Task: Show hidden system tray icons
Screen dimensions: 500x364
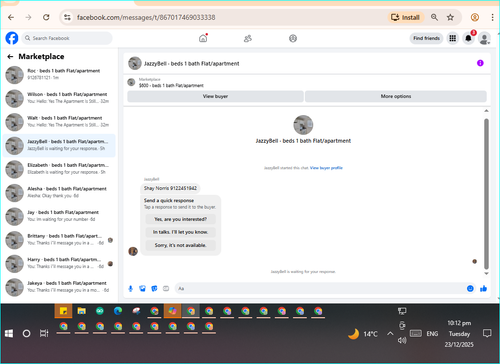Action: tap(390, 333)
